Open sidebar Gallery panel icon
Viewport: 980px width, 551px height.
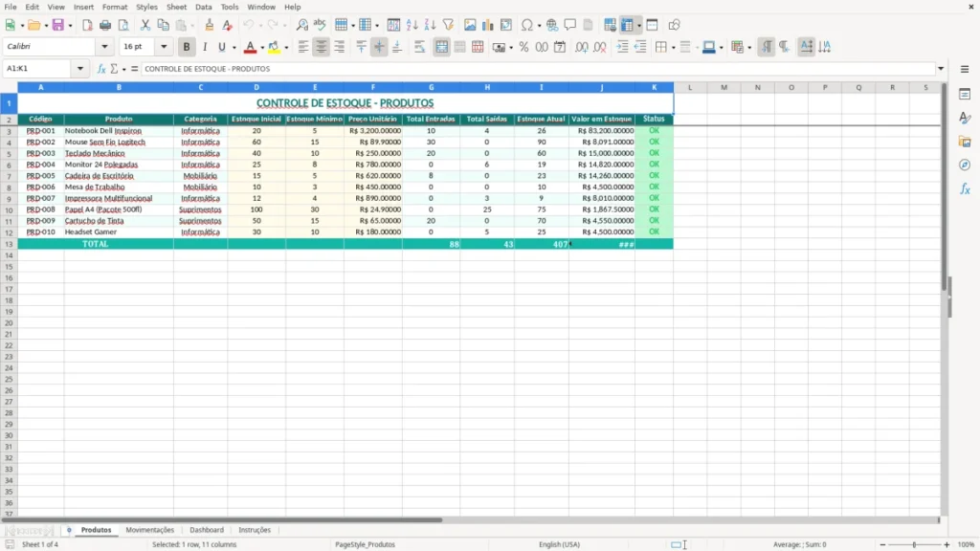click(965, 142)
